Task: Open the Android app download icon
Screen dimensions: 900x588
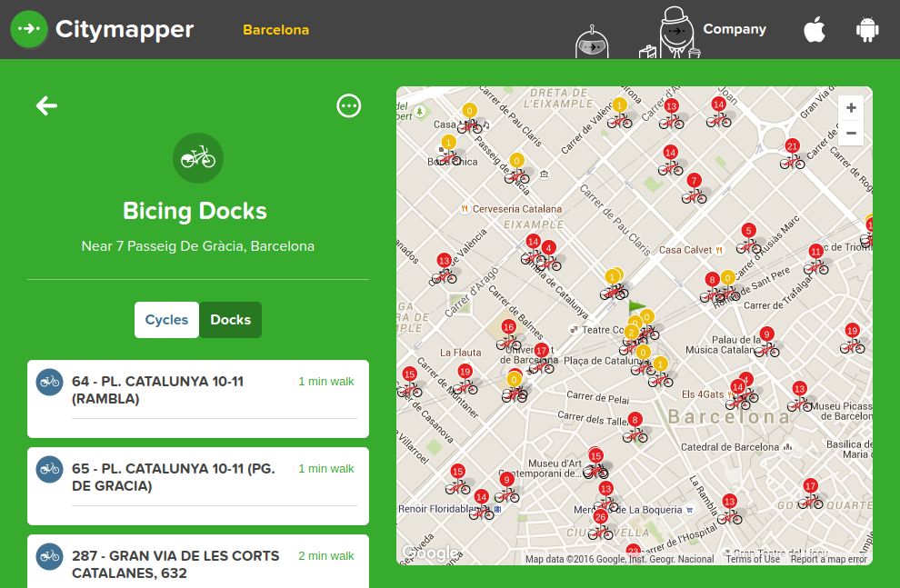Action: tap(866, 29)
